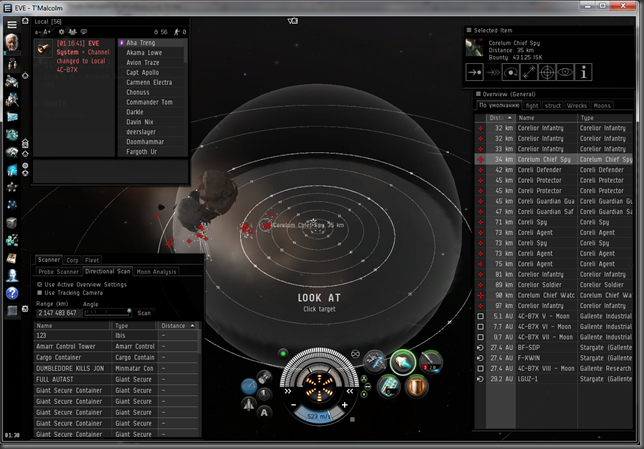Viewport: 644px width, 449px height.
Task: Click the speech bubble icon in Local chat
Action: click(84, 32)
